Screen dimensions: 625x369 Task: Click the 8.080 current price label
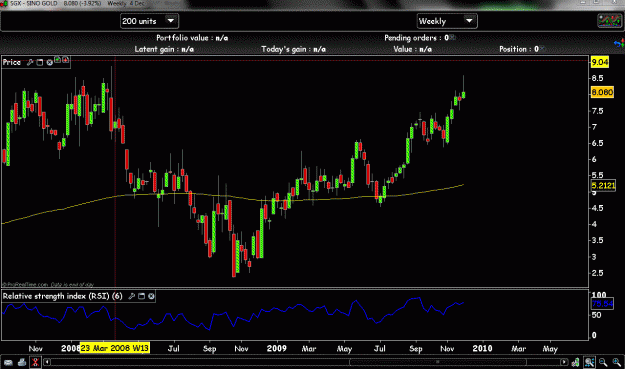(x=602, y=92)
